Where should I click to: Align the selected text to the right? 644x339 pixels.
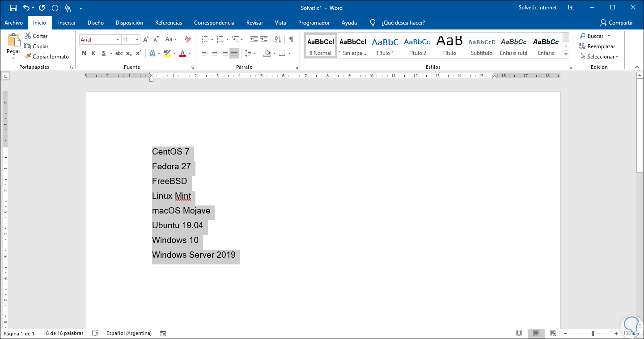[x=225, y=54]
